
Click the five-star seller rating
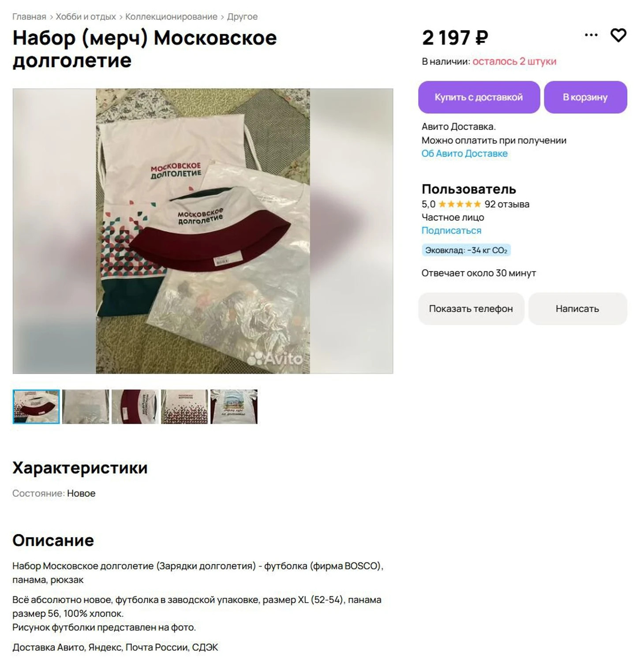[x=459, y=204]
